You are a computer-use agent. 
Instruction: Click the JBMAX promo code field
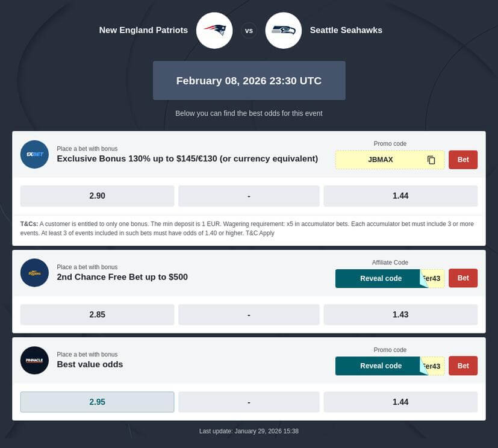[380, 160]
